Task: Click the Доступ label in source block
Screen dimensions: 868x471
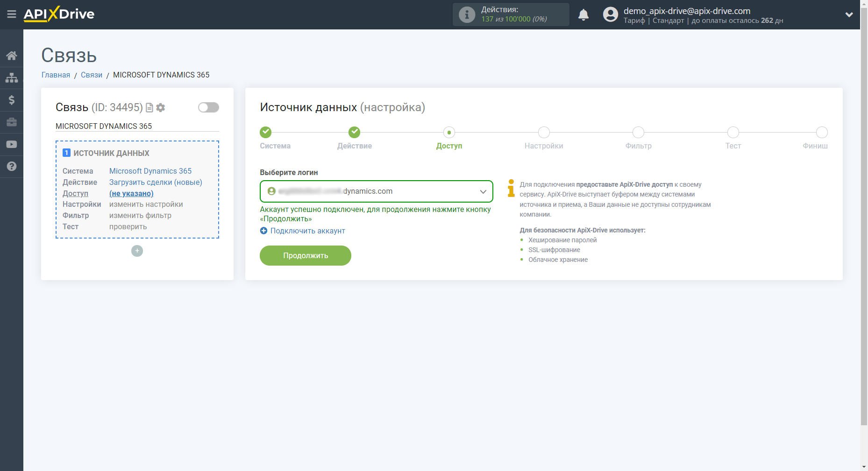Action: point(75,193)
